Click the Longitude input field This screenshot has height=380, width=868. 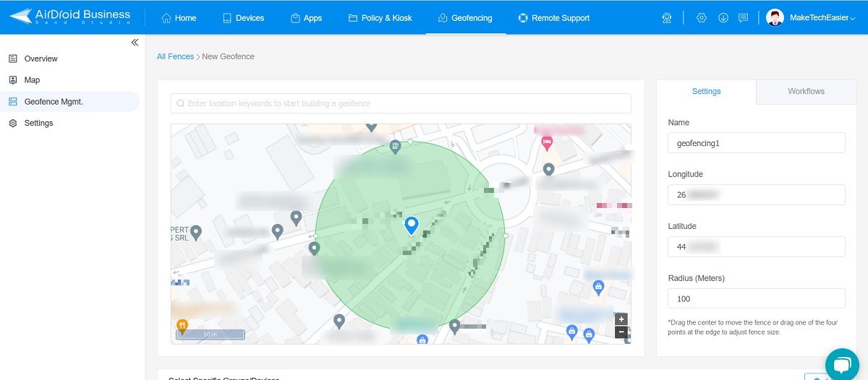coord(757,195)
